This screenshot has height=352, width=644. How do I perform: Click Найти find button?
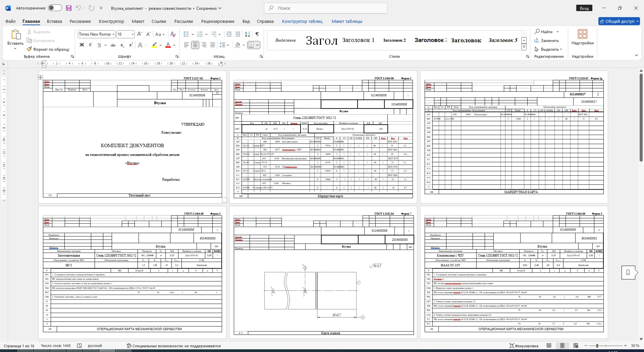[x=544, y=32]
